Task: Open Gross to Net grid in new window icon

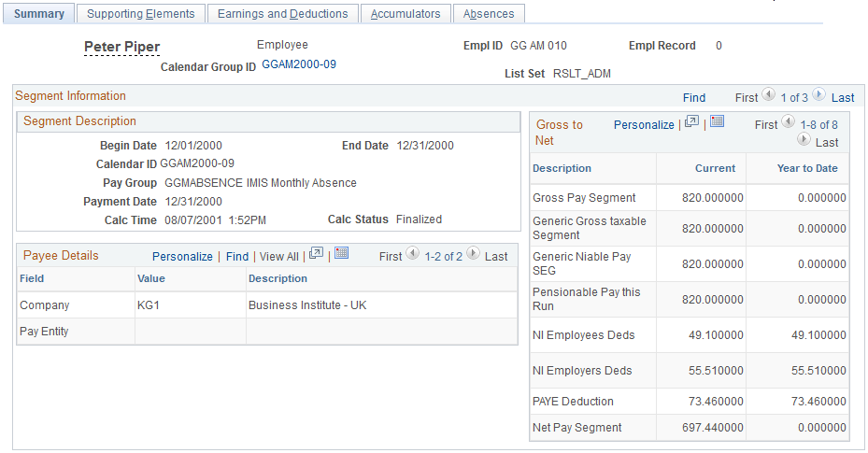Action: coord(691,121)
